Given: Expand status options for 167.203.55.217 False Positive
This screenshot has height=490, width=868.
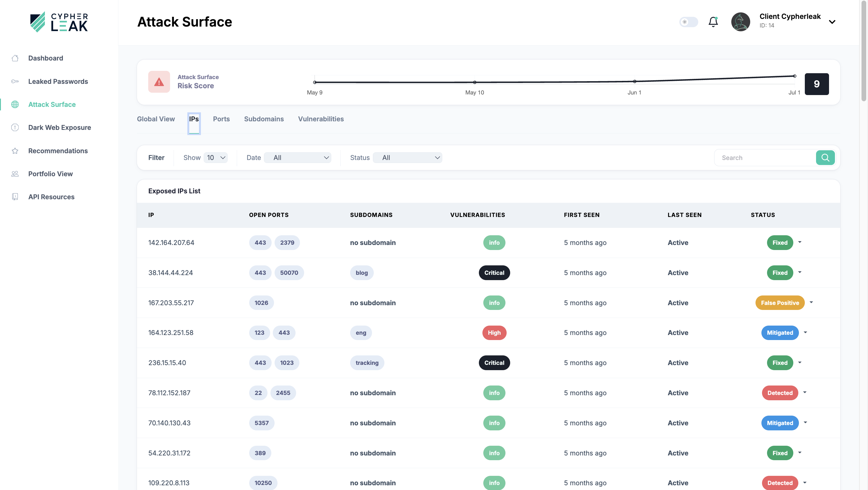Looking at the screenshot, I should (x=811, y=303).
